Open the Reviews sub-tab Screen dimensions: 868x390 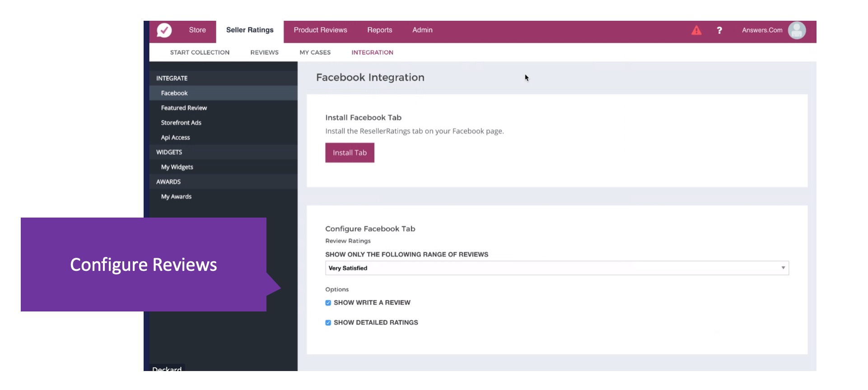(264, 52)
